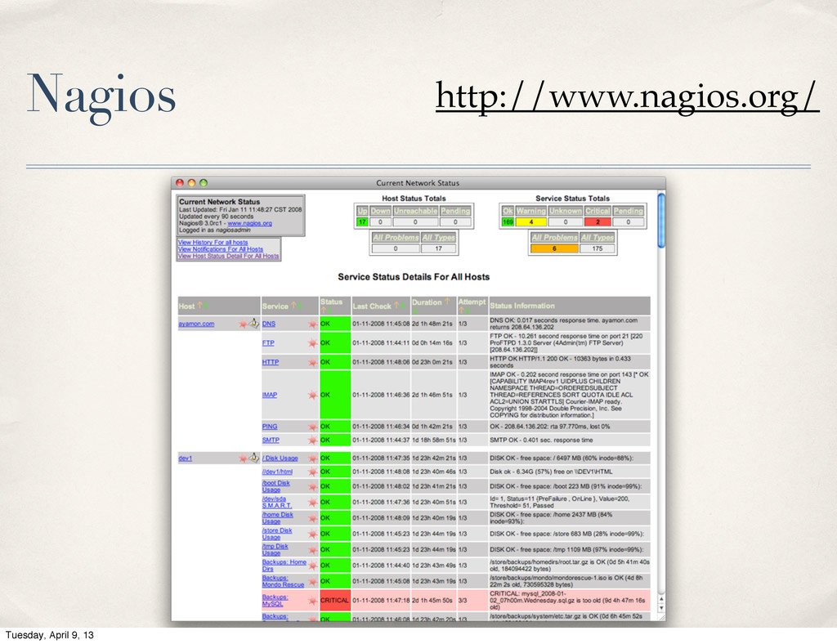Filter services by Critical status header
This screenshot has height=644, width=837.
(598, 211)
